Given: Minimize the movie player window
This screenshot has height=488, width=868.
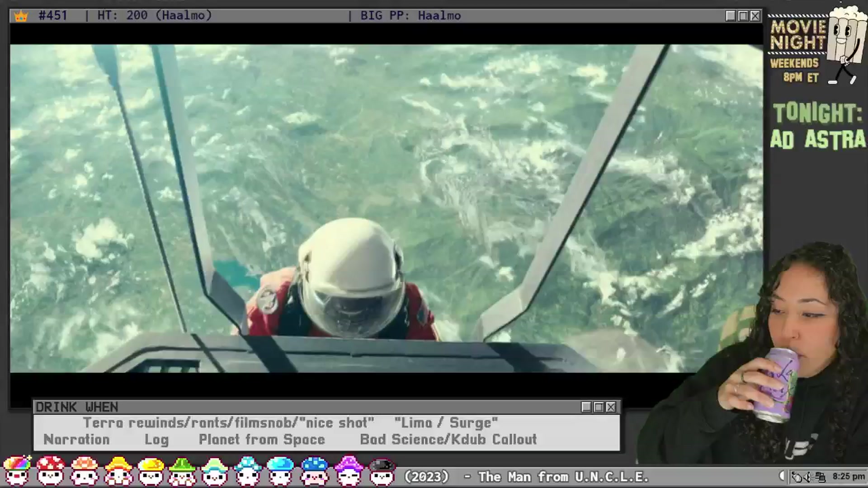Looking at the screenshot, I should point(731,16).
